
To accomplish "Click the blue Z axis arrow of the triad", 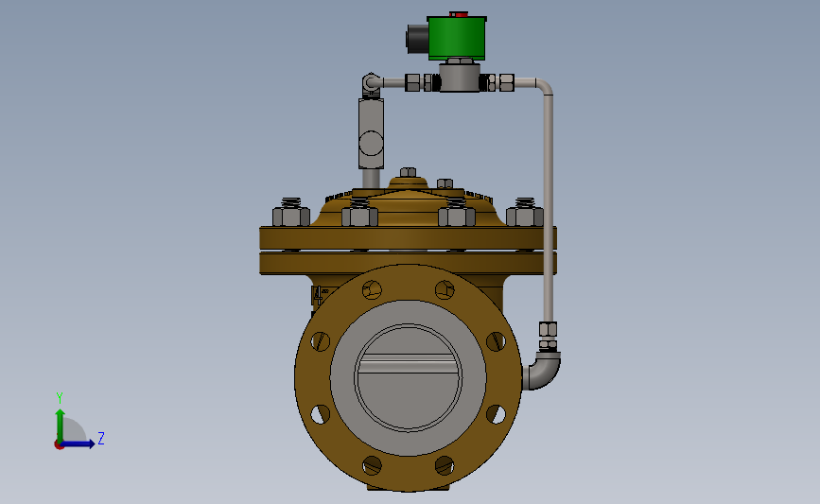I will coord(79,443).
